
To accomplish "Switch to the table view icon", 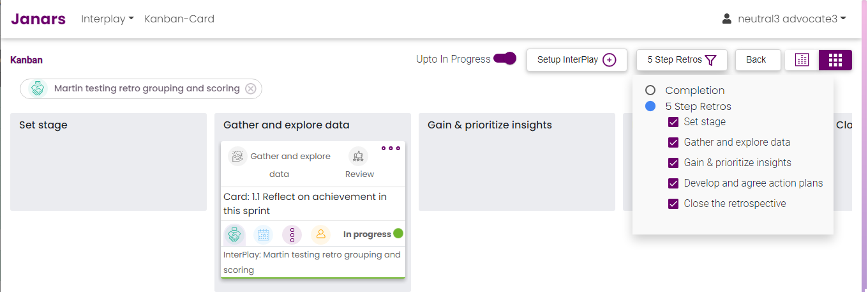I will click(802, 60).
